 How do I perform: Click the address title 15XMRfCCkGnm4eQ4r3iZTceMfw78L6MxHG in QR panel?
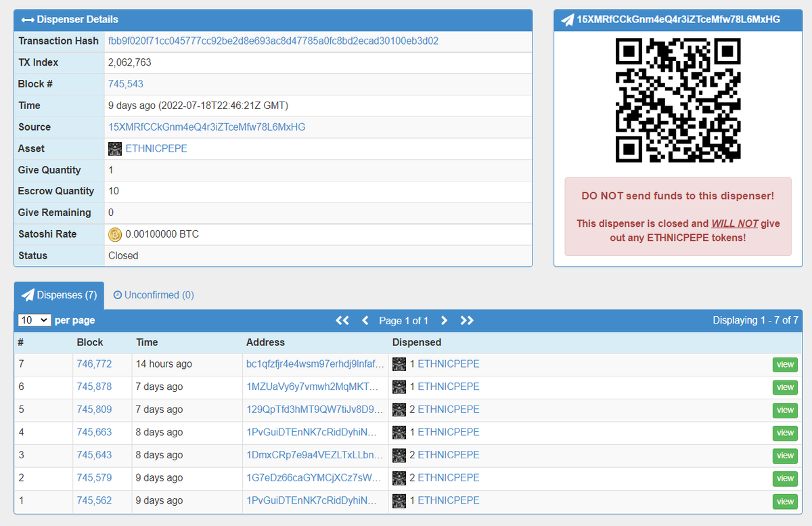tap(678, 20)
